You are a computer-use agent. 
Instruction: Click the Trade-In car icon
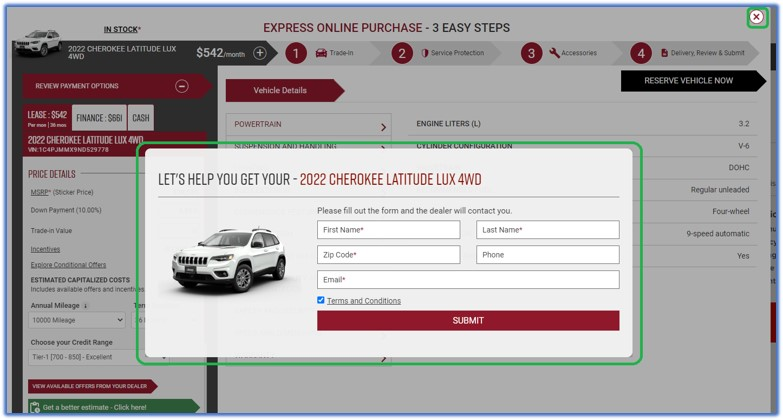(321, 53)
